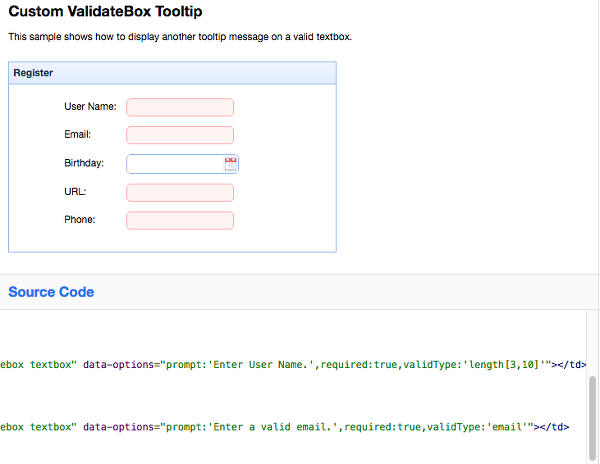Click the source code vertical scrollbar thumb
The height and width of the screenshot is (464, 600).
point(592,418)
